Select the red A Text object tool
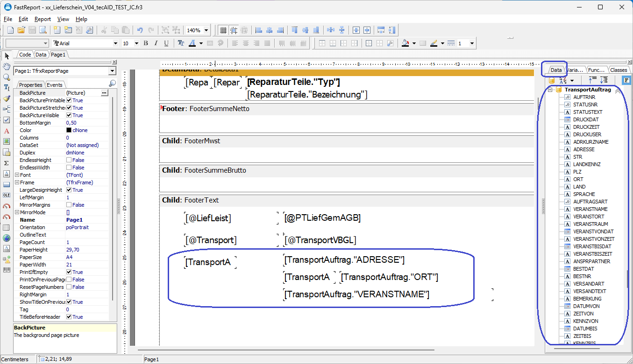This screenshot has height=364, width=633. 7,131
